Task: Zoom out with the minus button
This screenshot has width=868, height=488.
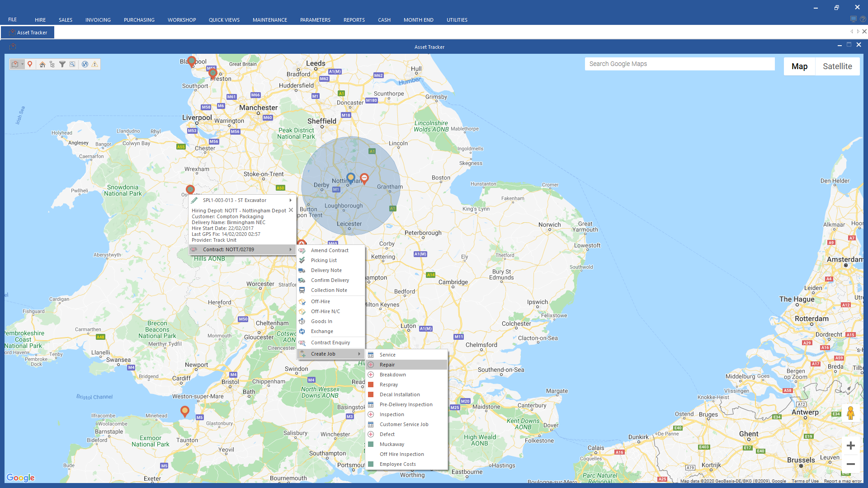Action: pos(850,464)
